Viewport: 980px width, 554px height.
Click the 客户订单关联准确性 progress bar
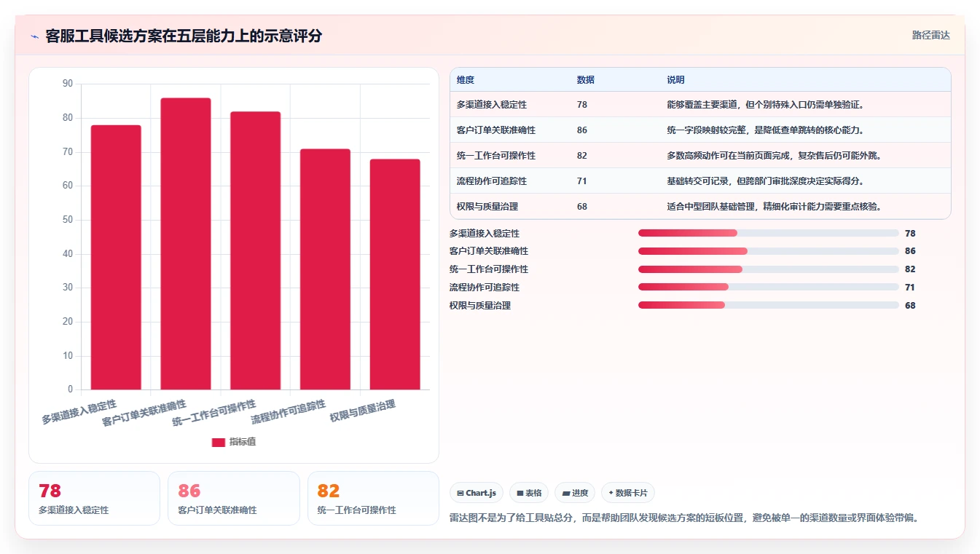point(768,251)
